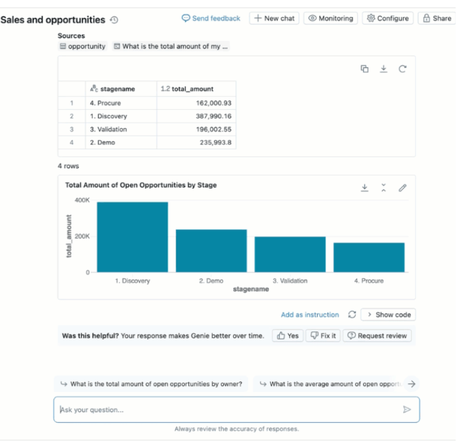Select the Discovery bar in the chart

pos(133,237)
